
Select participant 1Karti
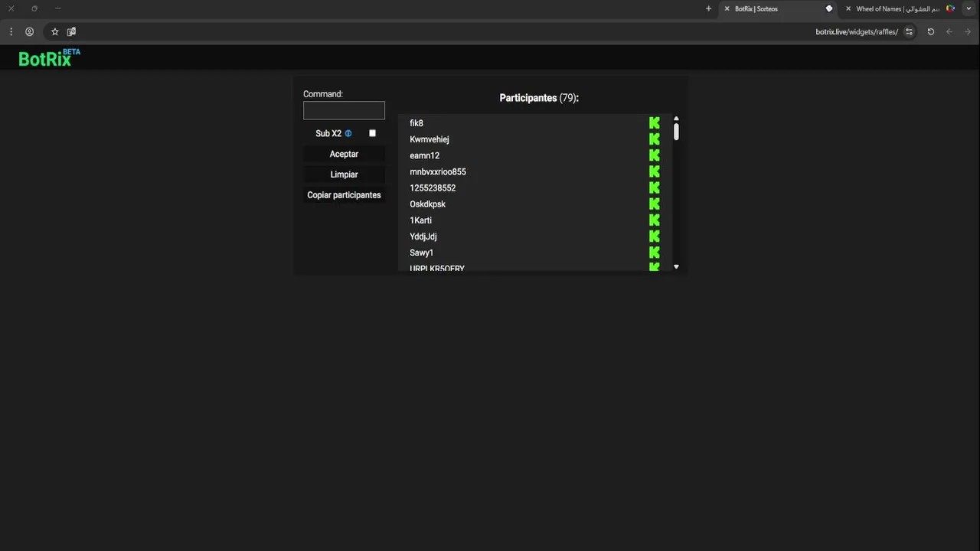point(421,220)
